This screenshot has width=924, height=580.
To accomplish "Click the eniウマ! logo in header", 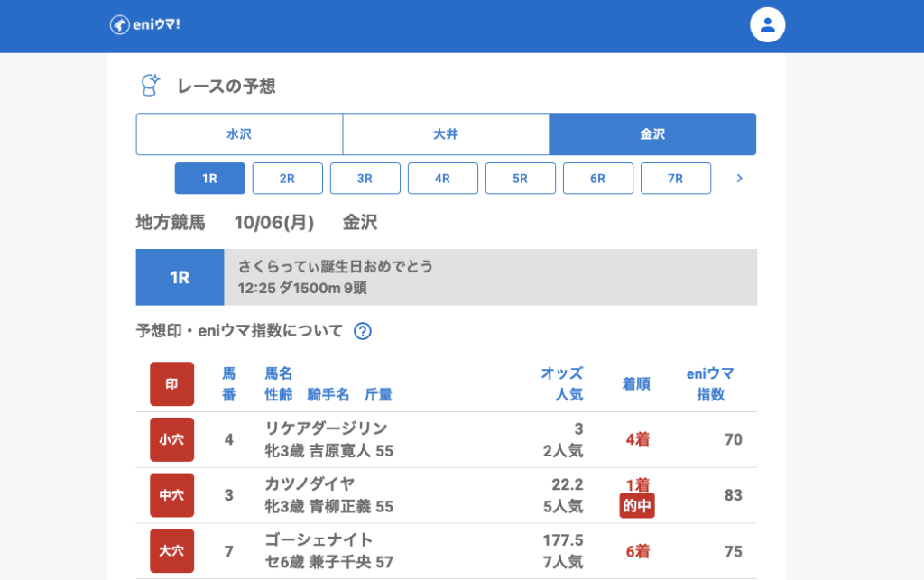I will pos(145,25).
